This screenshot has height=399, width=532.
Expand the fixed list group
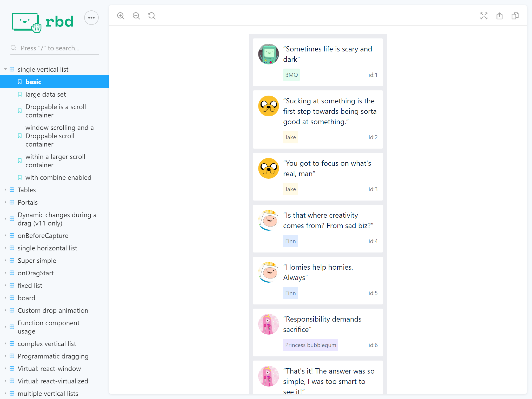[x=55, y=285]
